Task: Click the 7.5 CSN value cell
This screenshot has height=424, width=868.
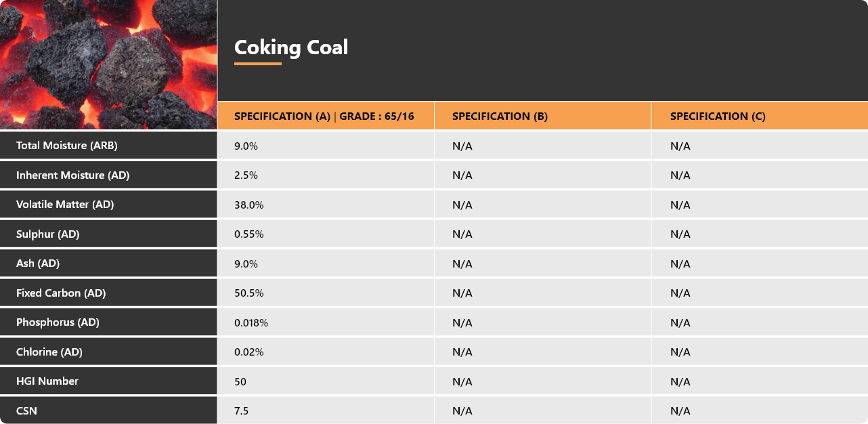Action: click(326, 410)
